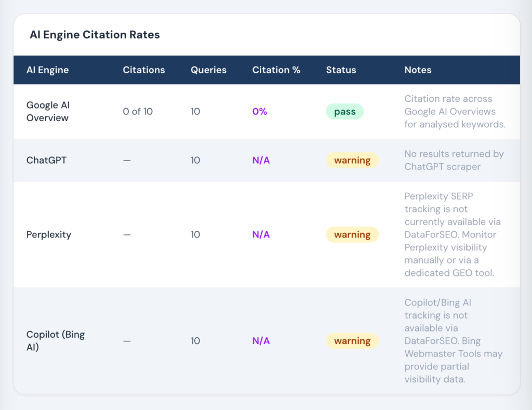Sort by the 'Status' column header
This screenshot has width=532, height=410.
tap(341, 70)
